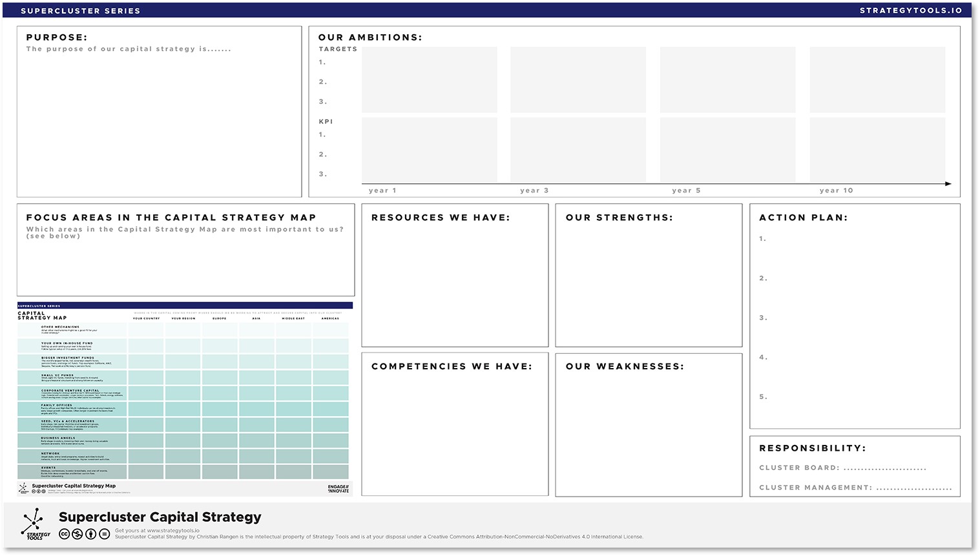The image size is (980, 556).
Task: Select the year 10 KPI box
Action: coord(877,150)
